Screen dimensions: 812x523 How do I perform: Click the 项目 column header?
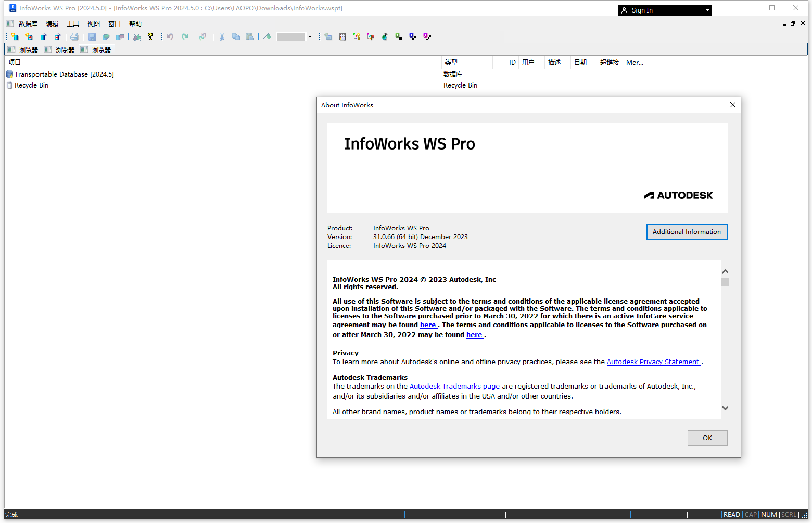(x=223, y=63)
